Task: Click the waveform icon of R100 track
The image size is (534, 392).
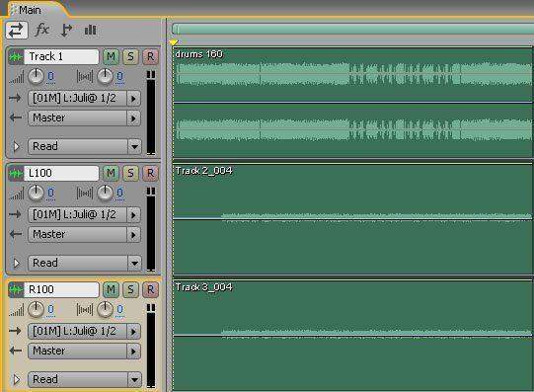Action: tap(16, 290)
